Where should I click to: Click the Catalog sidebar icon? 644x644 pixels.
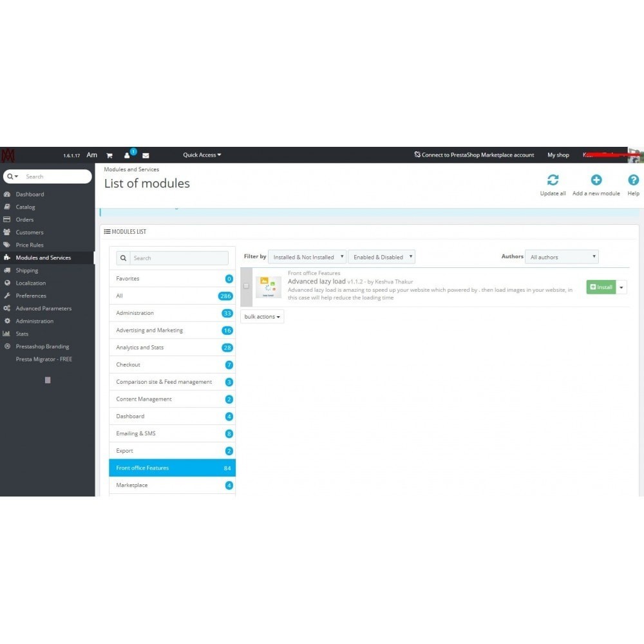click(x=7, y=207)
